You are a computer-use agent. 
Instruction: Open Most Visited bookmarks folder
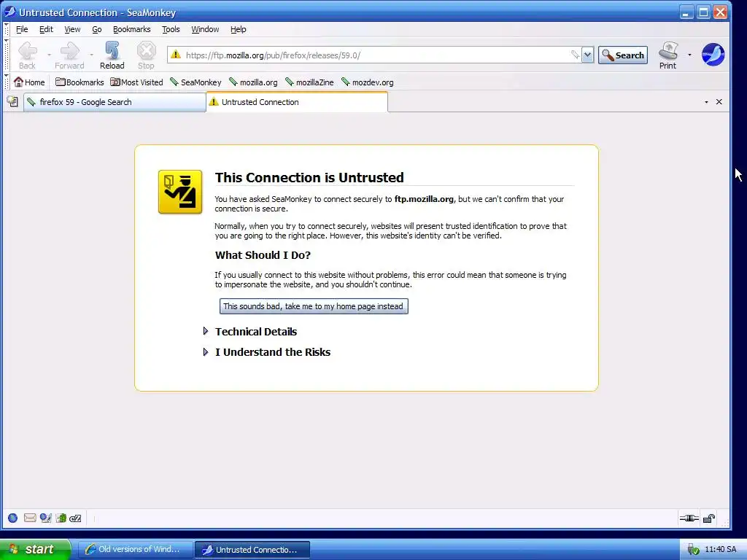click(136, 82)
